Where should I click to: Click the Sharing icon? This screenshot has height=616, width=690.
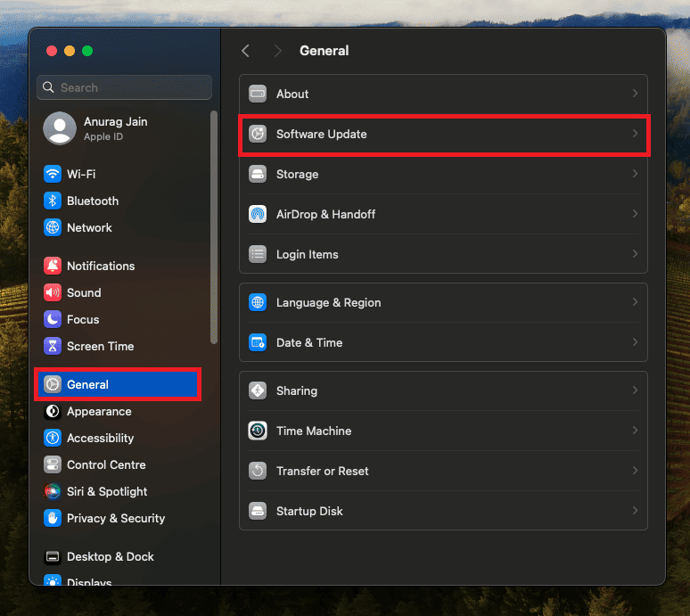[258, 390]
